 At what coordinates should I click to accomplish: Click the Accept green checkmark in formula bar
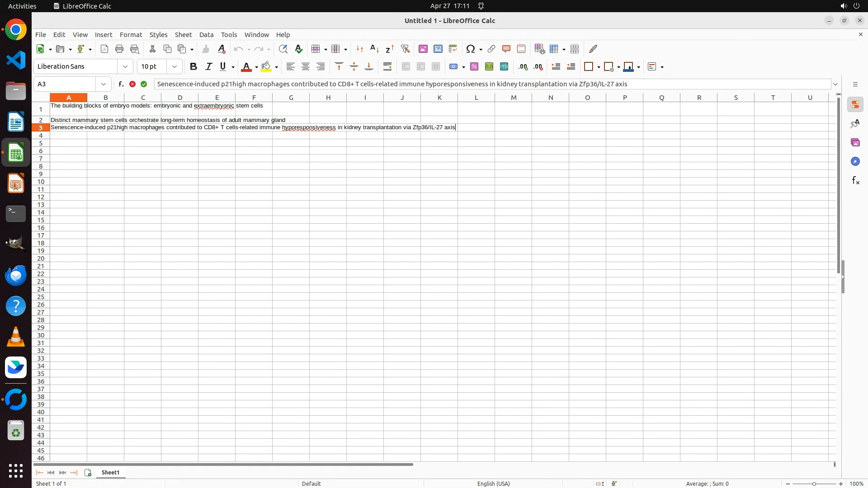pyautogui.click(x=144, y=84)
